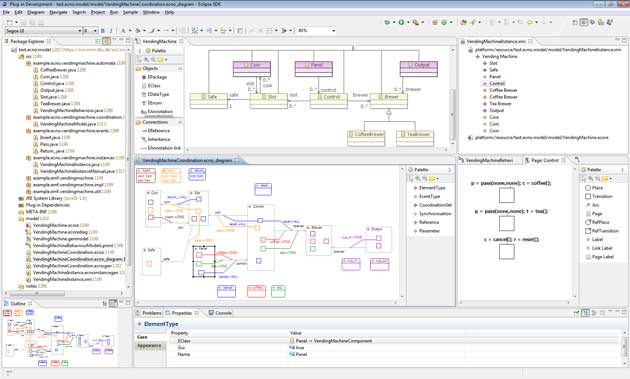Toggle the highlighted Properties view toolbar button

pos(585,312)
